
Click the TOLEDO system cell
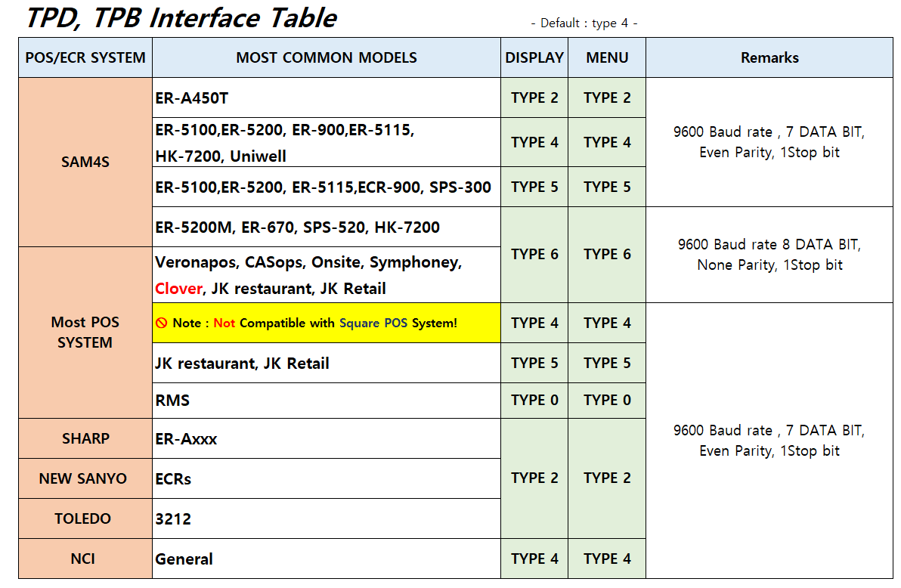85,518
